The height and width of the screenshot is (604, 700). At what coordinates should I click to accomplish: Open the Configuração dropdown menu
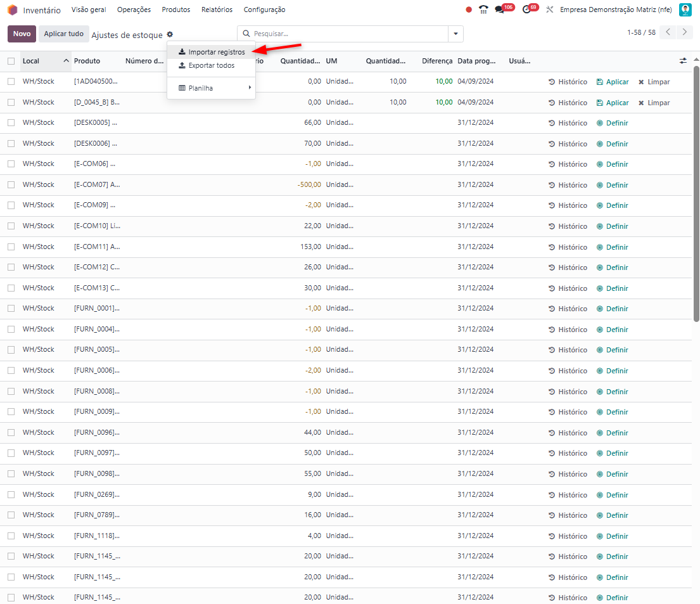click(x=264, y=10)
